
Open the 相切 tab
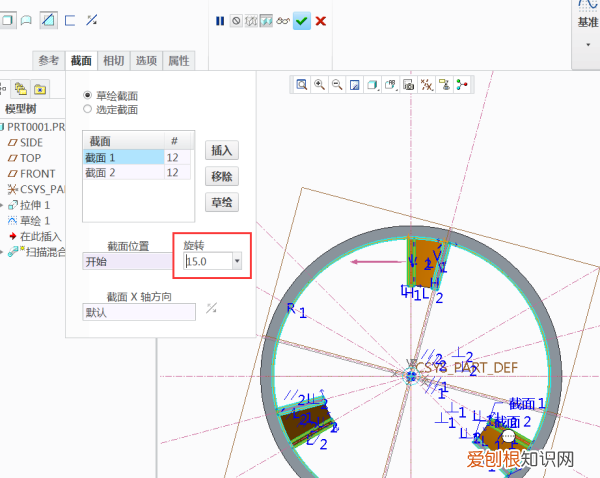(114, 60)
